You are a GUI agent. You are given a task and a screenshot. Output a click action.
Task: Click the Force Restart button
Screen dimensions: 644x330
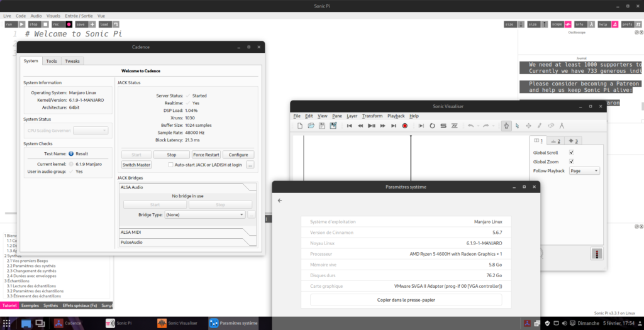click(206, 154)
